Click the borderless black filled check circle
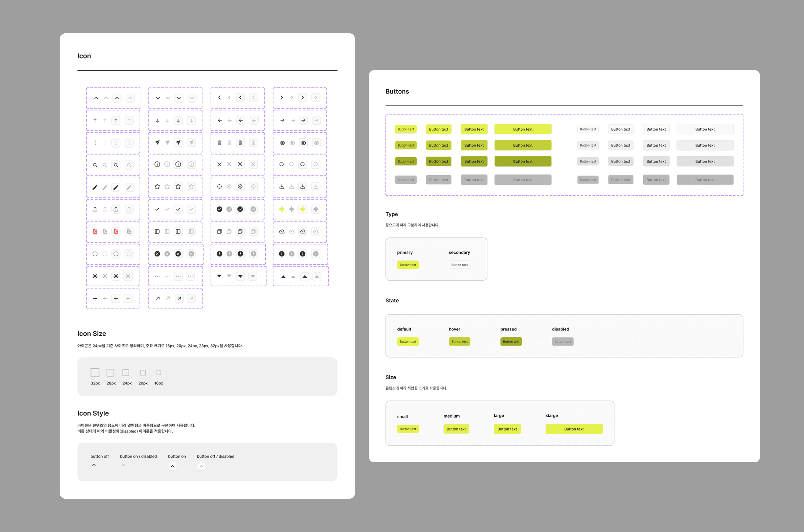This screenshot has width=804, height=532. (x=219, y=209)
